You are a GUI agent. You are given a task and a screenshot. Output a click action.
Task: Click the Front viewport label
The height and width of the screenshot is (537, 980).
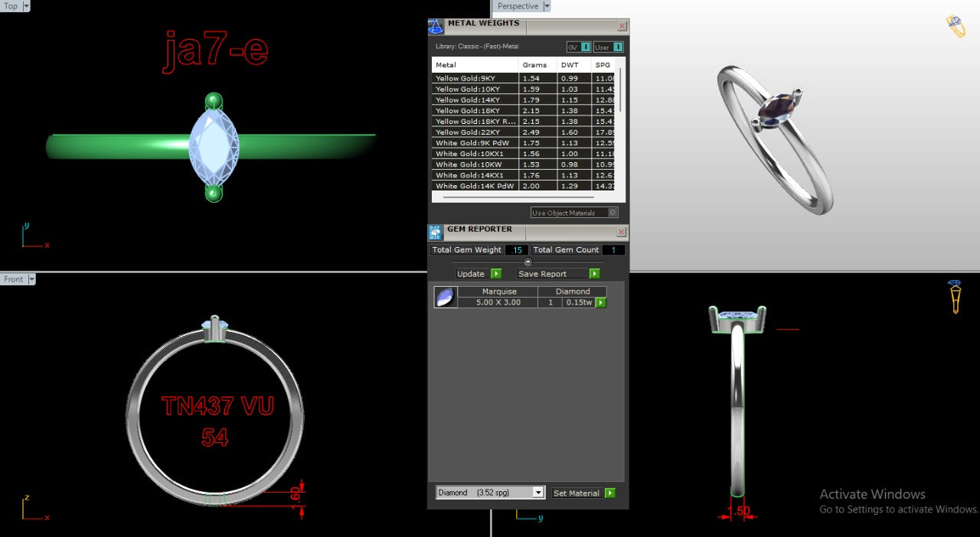pos(14,279)
